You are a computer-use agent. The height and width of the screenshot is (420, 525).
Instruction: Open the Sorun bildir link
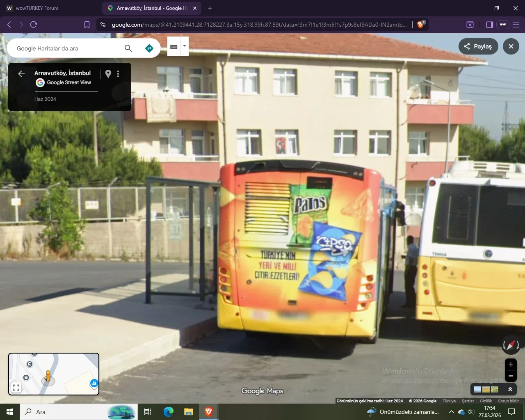(509, 401)
